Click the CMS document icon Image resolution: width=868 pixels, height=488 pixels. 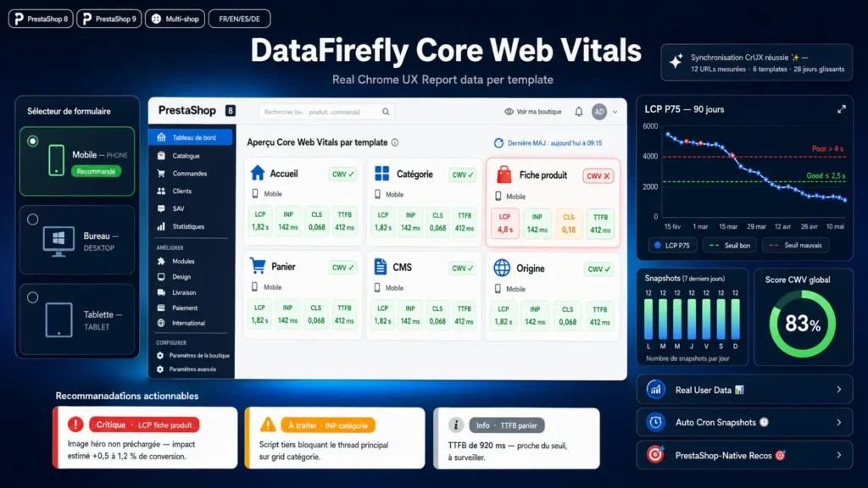click(381, 267)
